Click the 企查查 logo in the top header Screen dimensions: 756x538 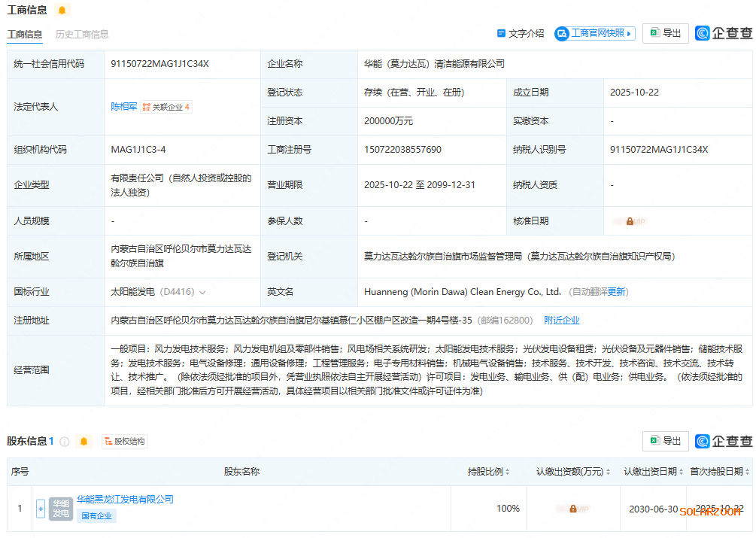tap(724, 33)
